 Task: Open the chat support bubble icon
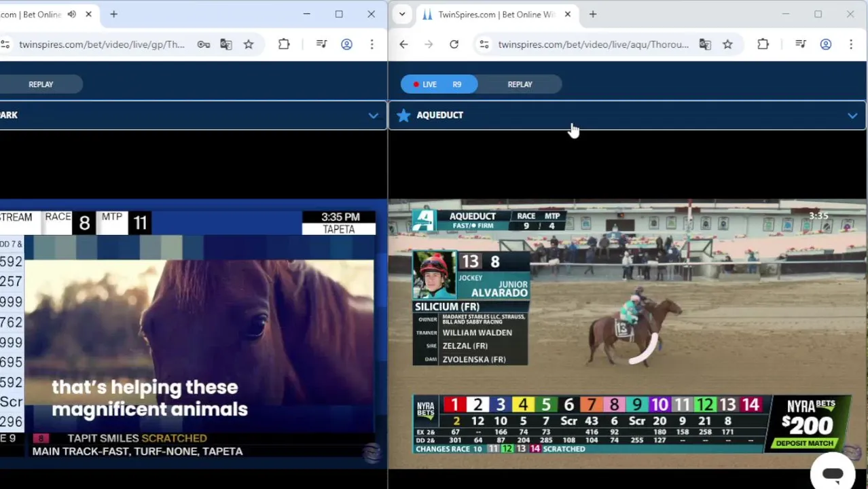pos(833,474)
